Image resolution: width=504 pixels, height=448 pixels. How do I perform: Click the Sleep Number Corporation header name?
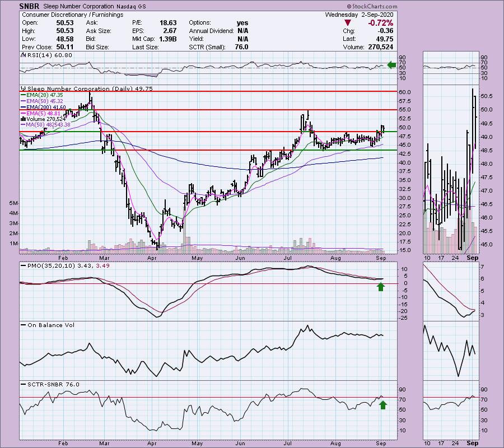tap(79, 6)
